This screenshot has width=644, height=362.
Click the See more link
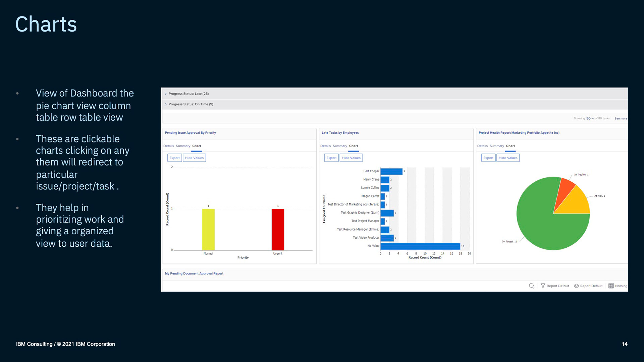(621, 118)
